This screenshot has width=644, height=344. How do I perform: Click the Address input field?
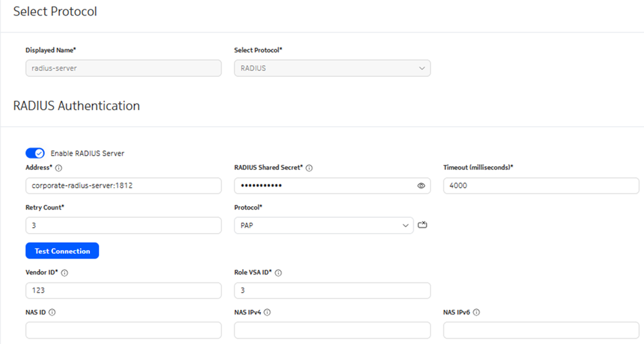[x=123, y=186]
